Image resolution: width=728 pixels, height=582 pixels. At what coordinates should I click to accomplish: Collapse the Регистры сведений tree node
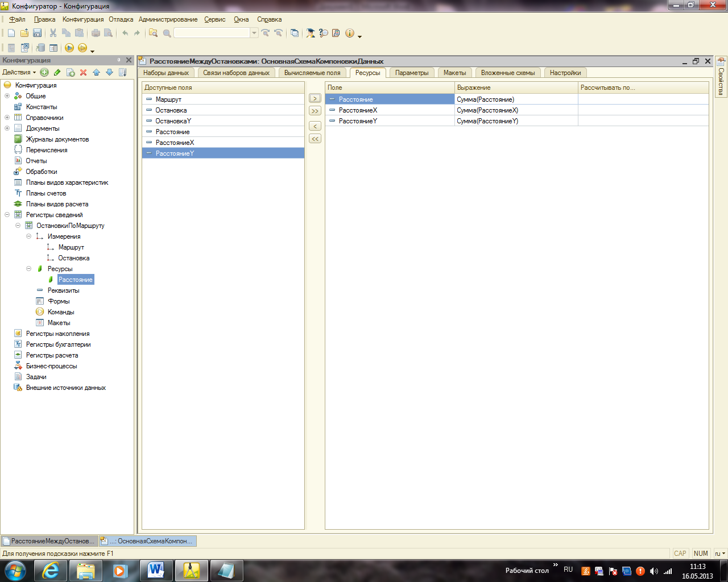point(7,215)
